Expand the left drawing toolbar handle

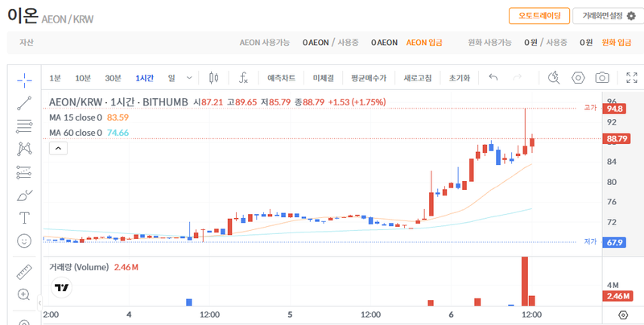(x=39, y=303)
